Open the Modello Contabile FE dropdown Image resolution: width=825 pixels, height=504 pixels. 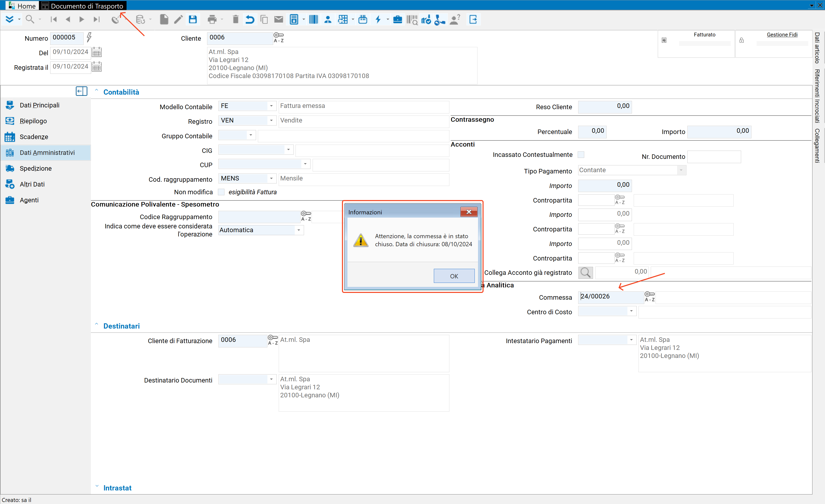271,106
